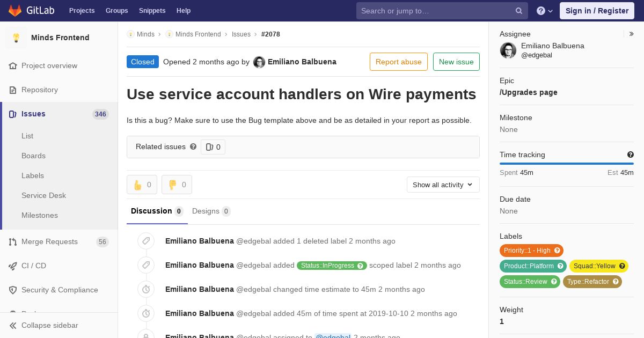This screenshot has height=338, width=644.
Task: Click help icon on Type::Refactor label
Action: coord(616,282)
